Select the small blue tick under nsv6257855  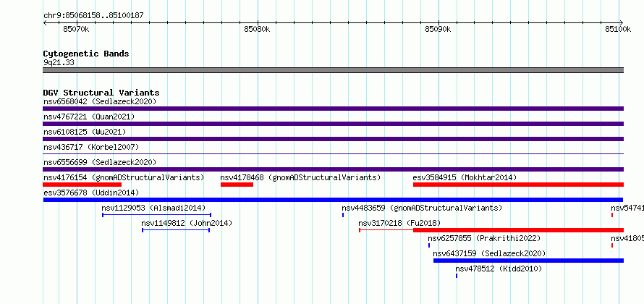tap(429, 245)
